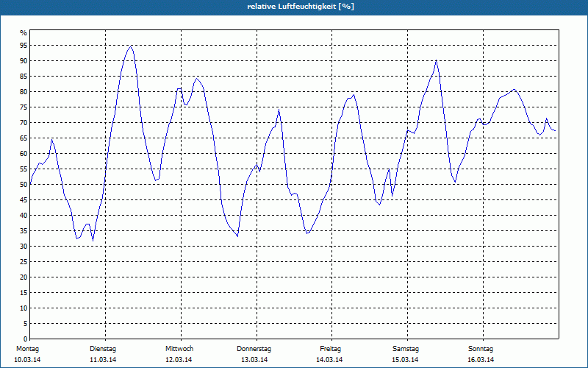The image size is (588, 368).
Task: Click the "Montag" day label
Action: click(x=27, y=349)
